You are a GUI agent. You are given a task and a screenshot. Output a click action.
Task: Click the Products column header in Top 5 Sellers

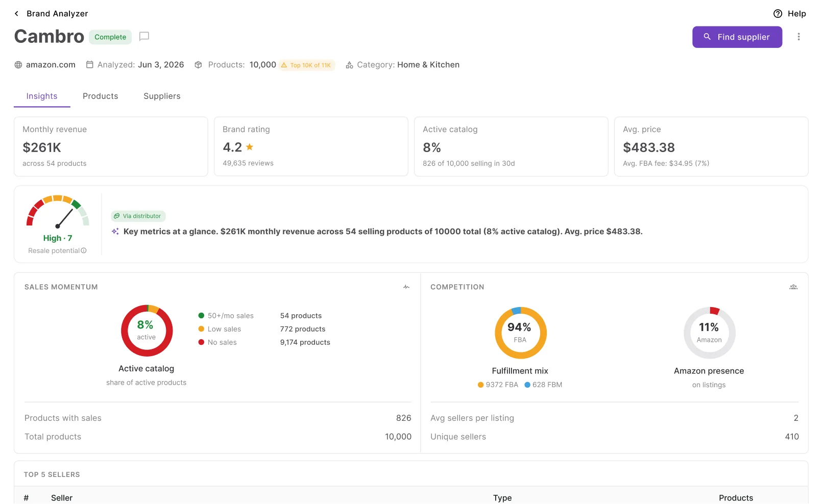[736, 498]
